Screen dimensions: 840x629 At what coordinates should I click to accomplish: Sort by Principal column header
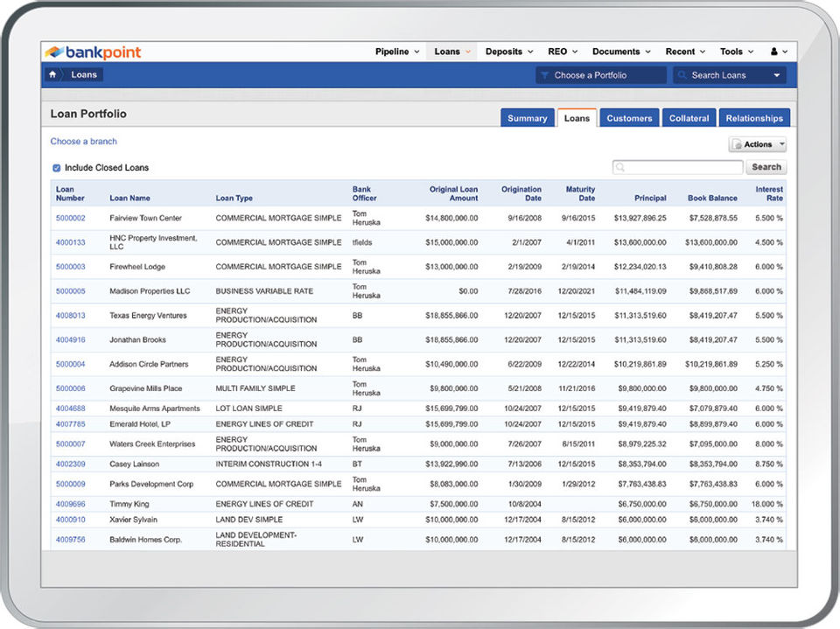pyautogui.click(x=650, y=199)
